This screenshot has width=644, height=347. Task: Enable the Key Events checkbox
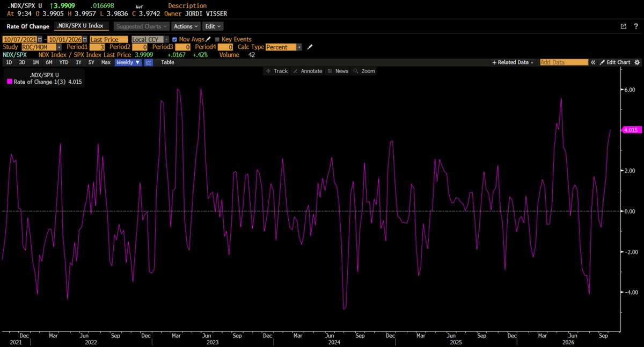coord(217,39)
